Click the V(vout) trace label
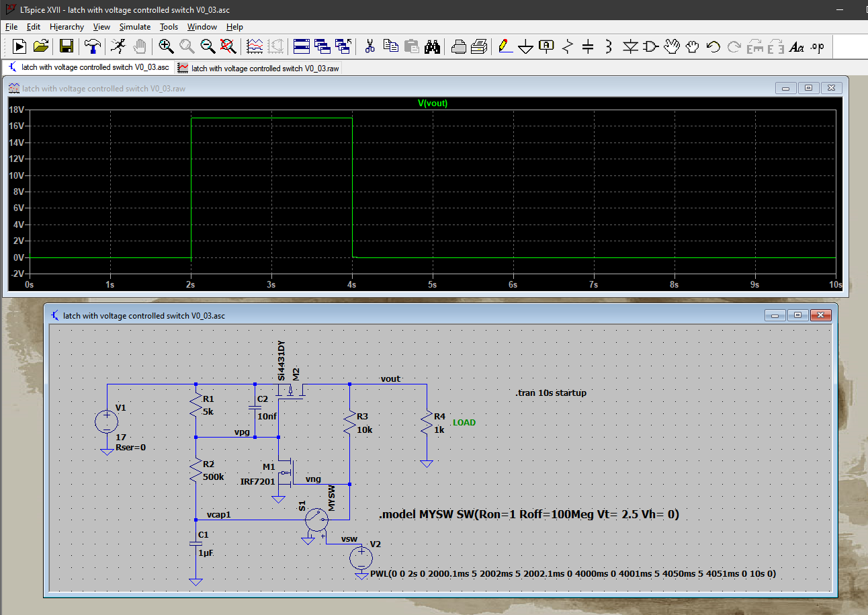 pyautogui.click(x=433, y=104)
